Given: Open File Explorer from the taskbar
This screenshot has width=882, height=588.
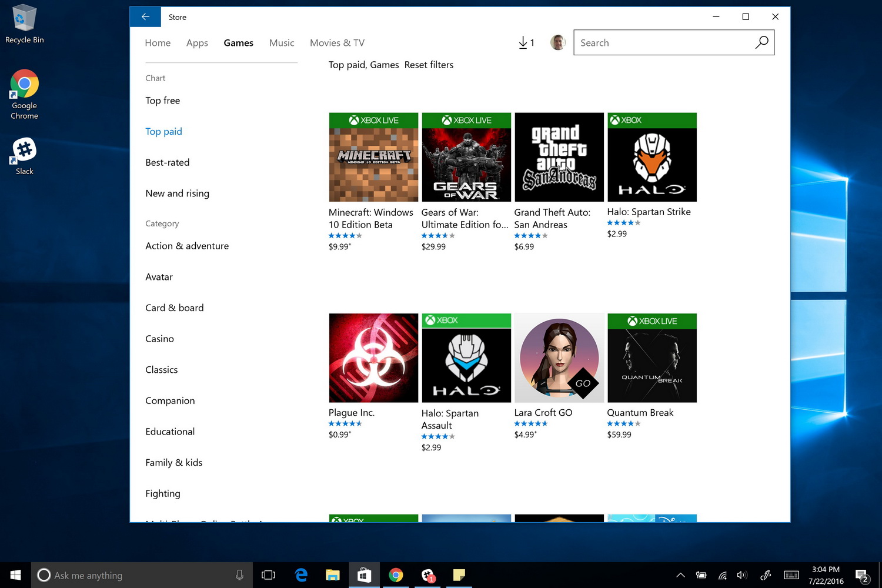Looking at the screenshot, I should click(x=333, y=575).
